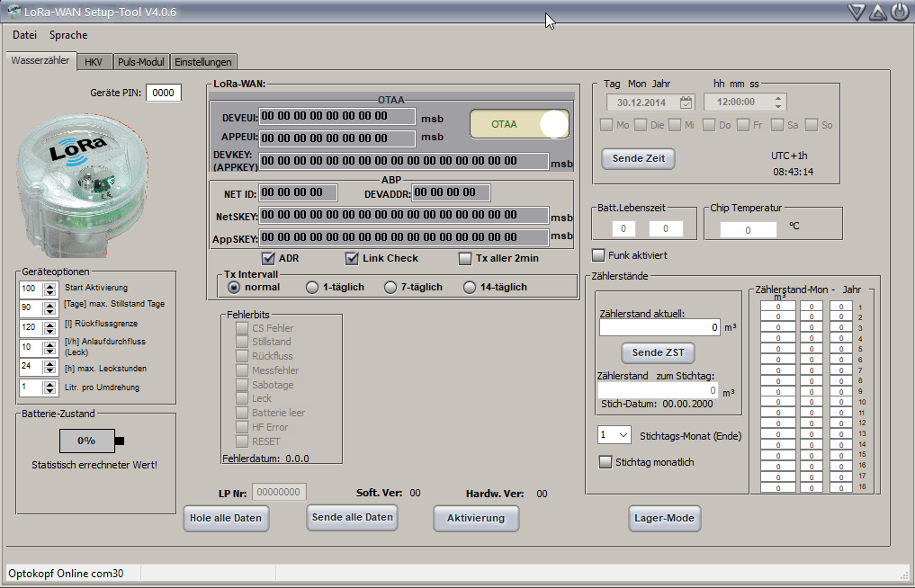915x588 pixels.
Task: Click stepper for Anlaufdurchfluss
Action: pos(50,348)
